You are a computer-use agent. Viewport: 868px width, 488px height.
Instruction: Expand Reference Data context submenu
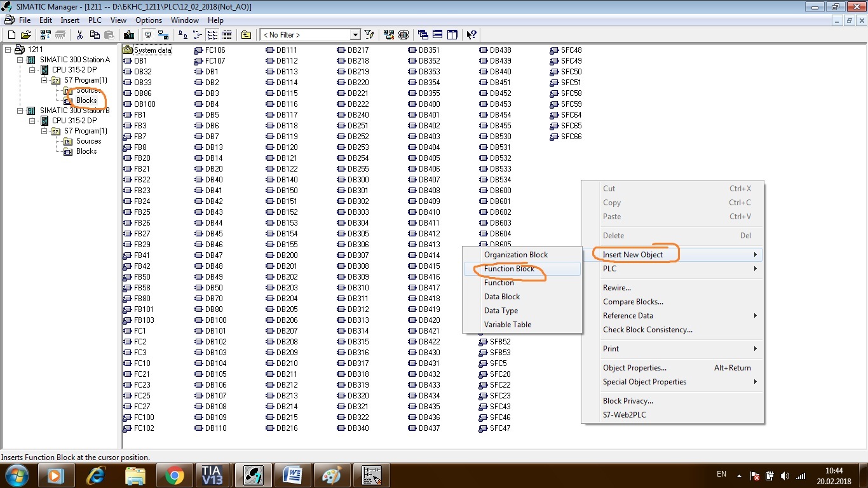point(673,316)
